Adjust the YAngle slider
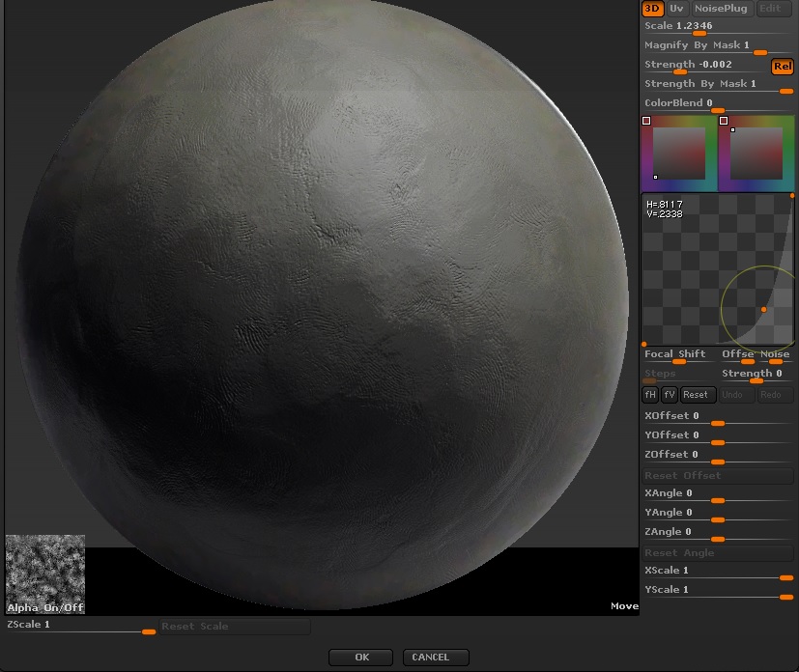 pyautogui.click(x=718, y=514)
